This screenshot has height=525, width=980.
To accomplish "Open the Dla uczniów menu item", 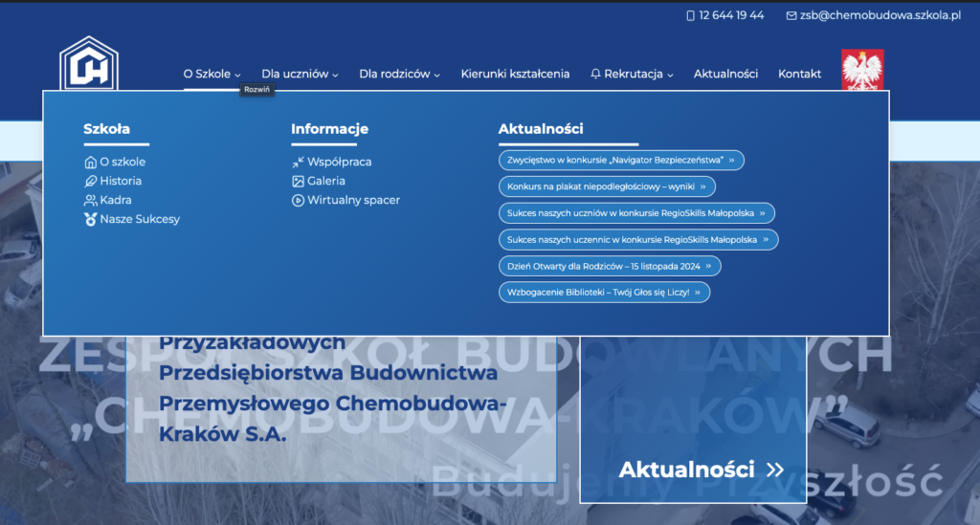I will pos(295,74).
